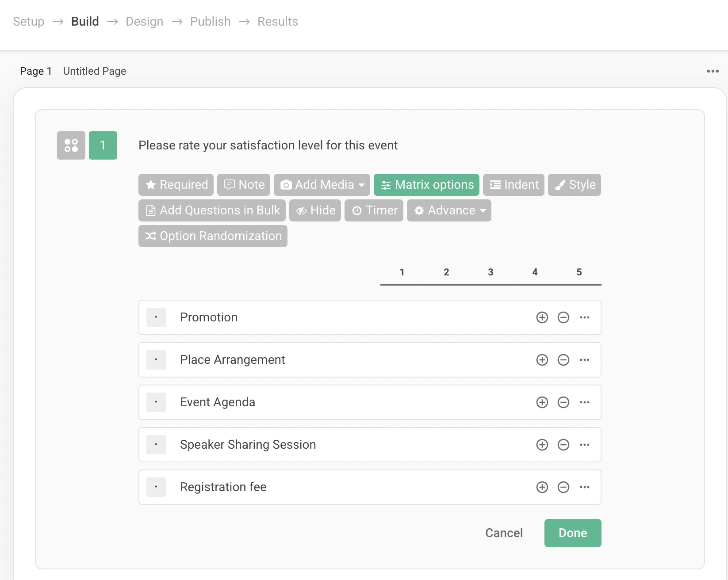Remove the Registration fee row with minus icon
This screenshot has width=728, height=580.
click(x=563, y=487)
